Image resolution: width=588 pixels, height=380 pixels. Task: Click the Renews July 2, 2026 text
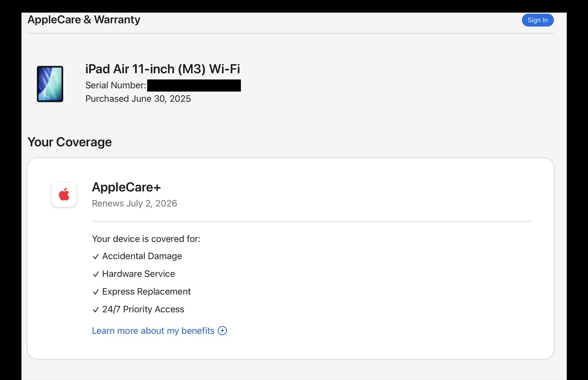pyautogui.click(x=134, y=204)
